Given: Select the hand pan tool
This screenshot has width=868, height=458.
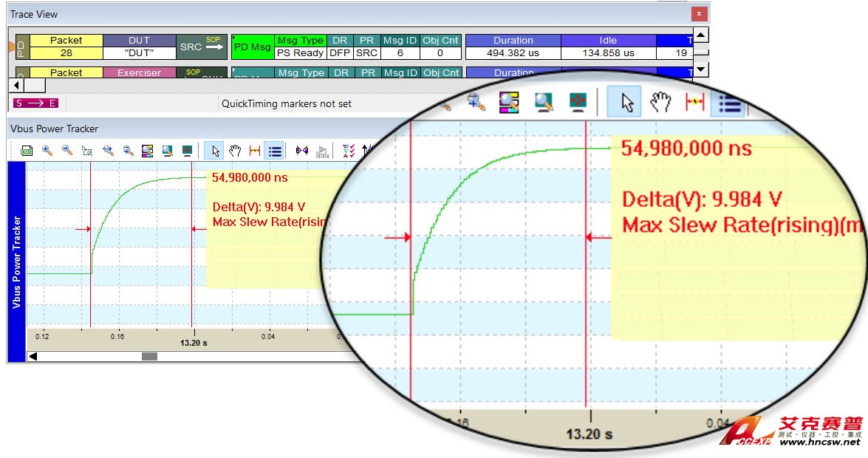Looking at the screenshot, I should (x=235, y=151).
